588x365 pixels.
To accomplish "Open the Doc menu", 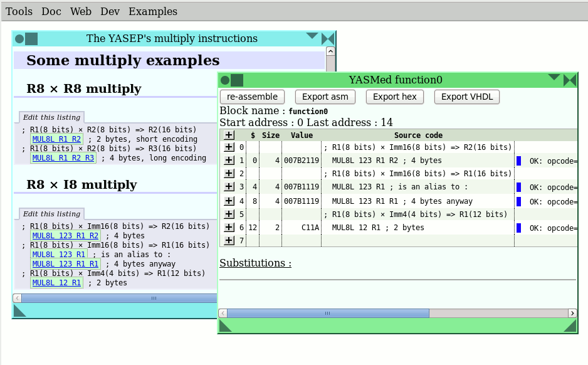I will [51, 11].
